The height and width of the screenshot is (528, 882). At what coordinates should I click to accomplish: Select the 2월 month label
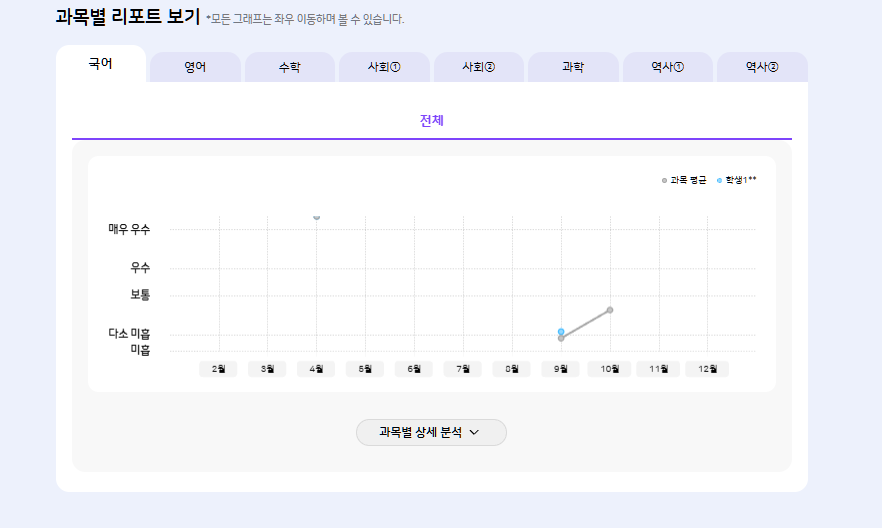tap(219, 369)
